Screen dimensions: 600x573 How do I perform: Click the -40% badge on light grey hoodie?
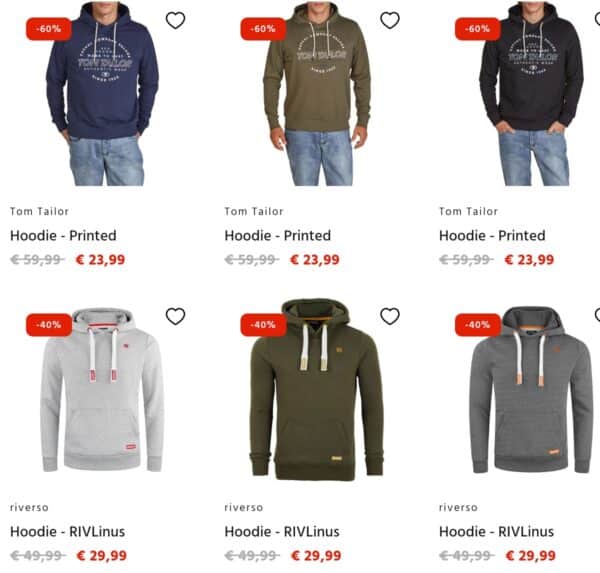click(x=49, y=325)
